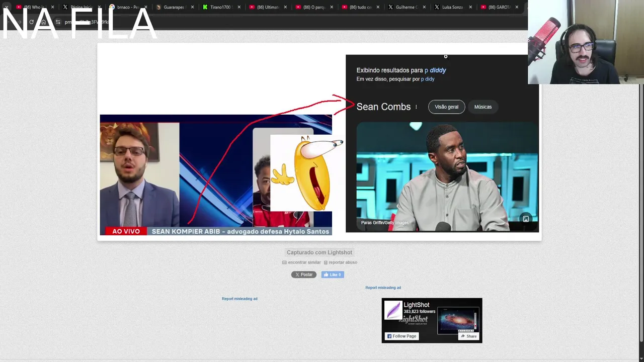
Task: Close the '(86) GAROTA' tab
Action: (x=517, y=7)
